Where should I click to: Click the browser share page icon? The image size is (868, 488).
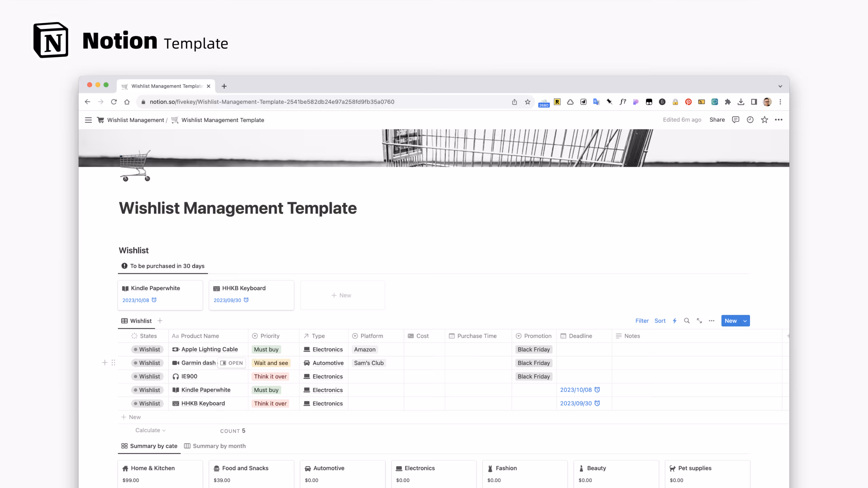(x=514, y=102)
